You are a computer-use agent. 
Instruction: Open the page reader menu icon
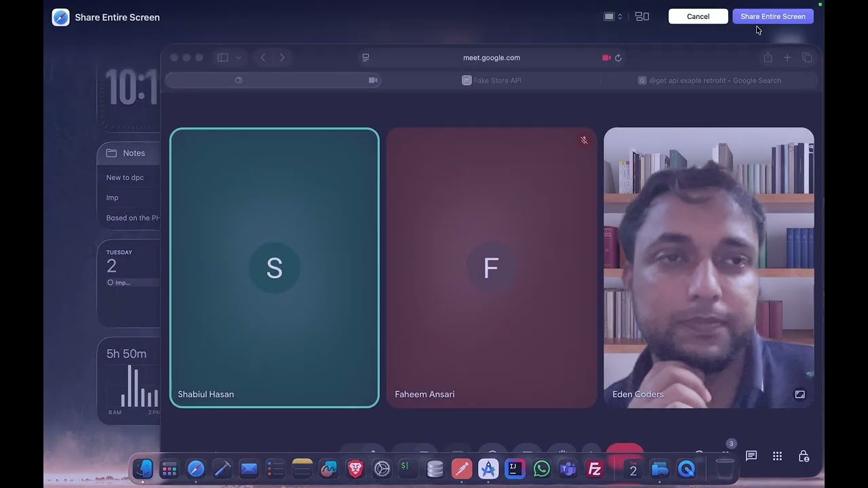[366, 58]
